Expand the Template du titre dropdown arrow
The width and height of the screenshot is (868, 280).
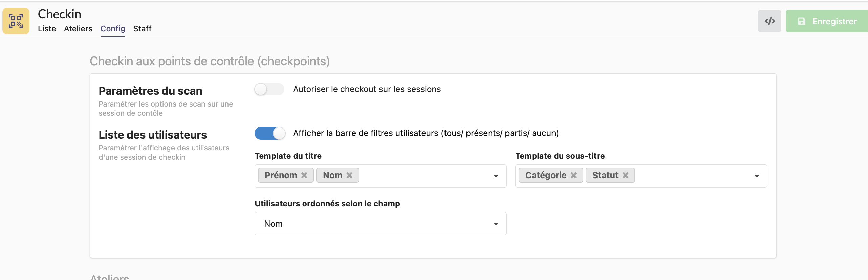[x=496, y=176]
